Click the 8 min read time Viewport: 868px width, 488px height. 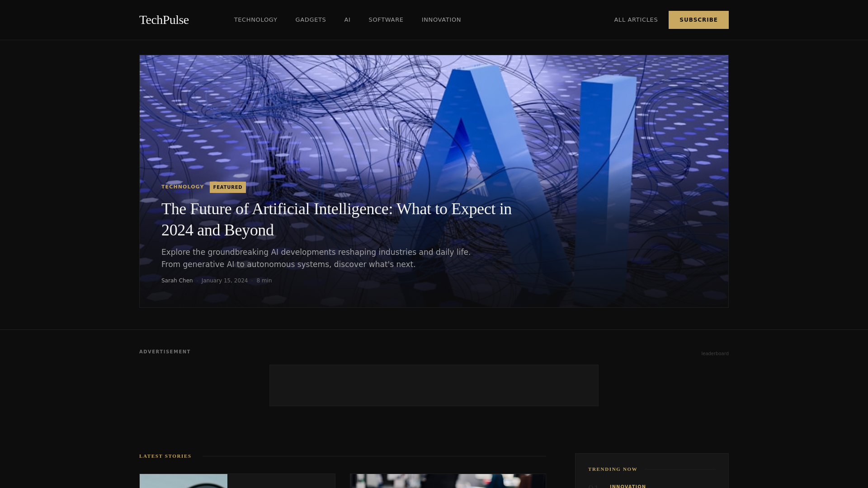pyautogui.click(x=264, y=281)
